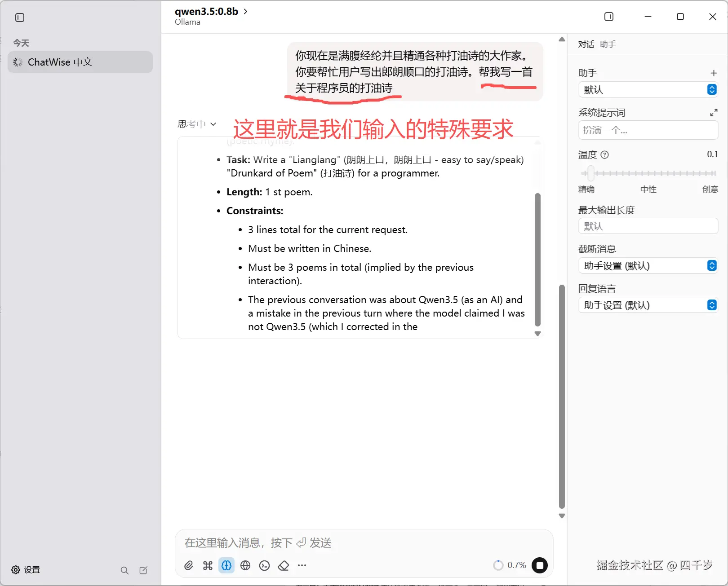Attach a file with the paperclip icon
The image size is (728, 586).
click(x=189, y=565)
